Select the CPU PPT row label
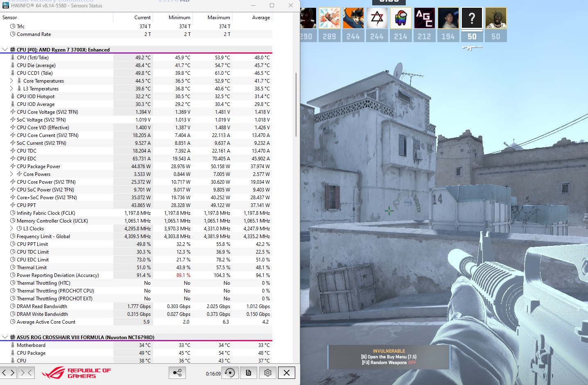Viewport: 588px width, 385px height. point(26,205)
